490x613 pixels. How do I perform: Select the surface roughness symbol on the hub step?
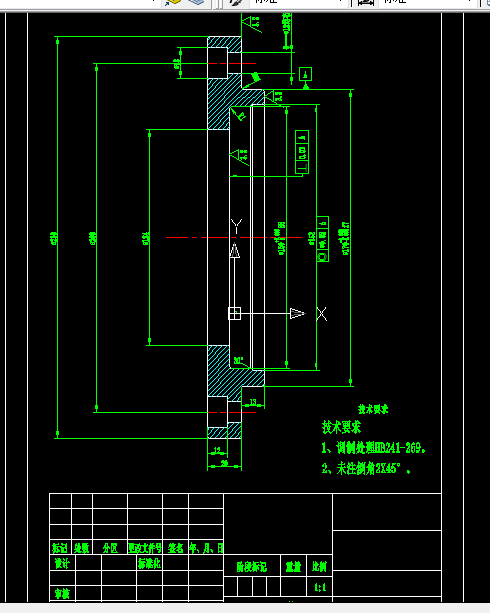(274, 96)
